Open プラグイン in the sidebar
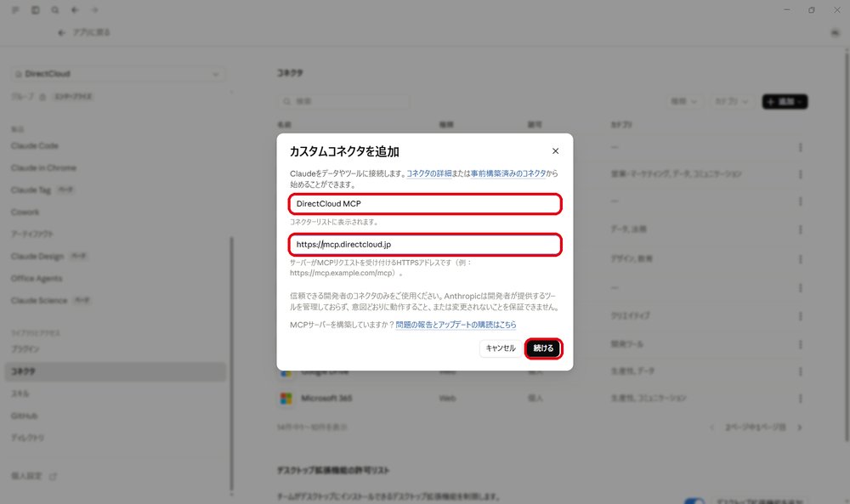This screenshot has width=850, height=504. (25, 349)
